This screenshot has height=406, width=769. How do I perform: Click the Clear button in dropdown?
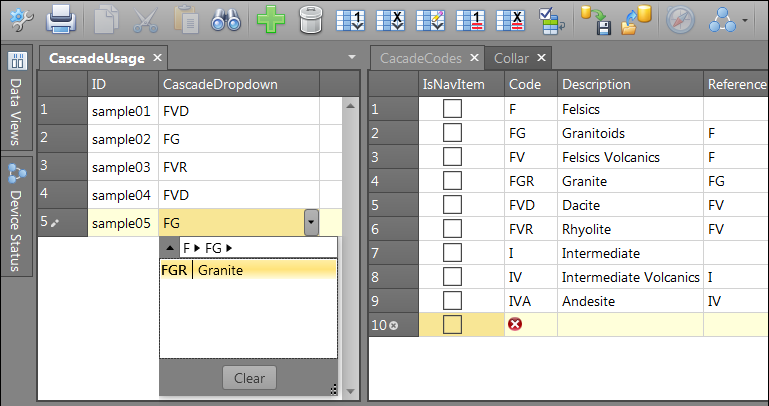[249, 378]
